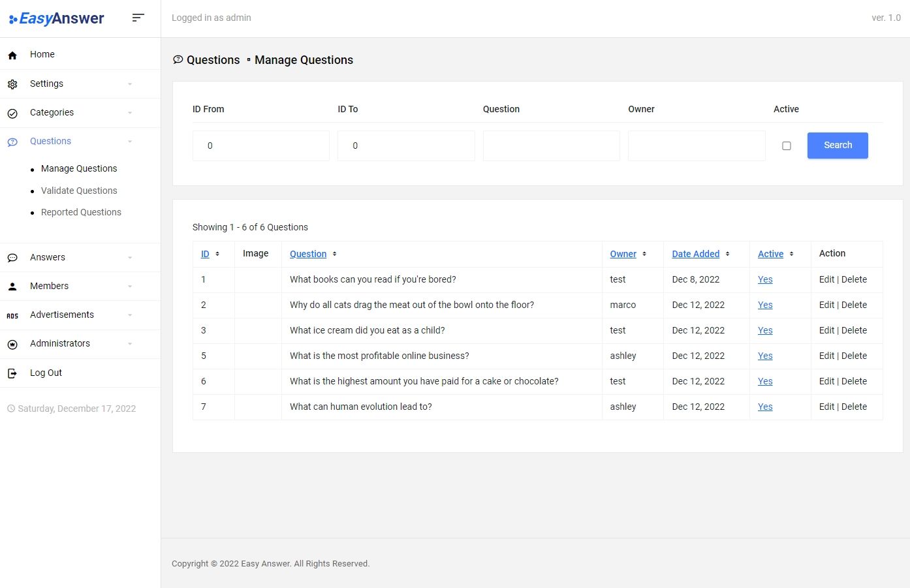This screenshot has height=588, width=910.
Task: Click the Categories checkmark circle icon
Action: (x=12, y=114)
